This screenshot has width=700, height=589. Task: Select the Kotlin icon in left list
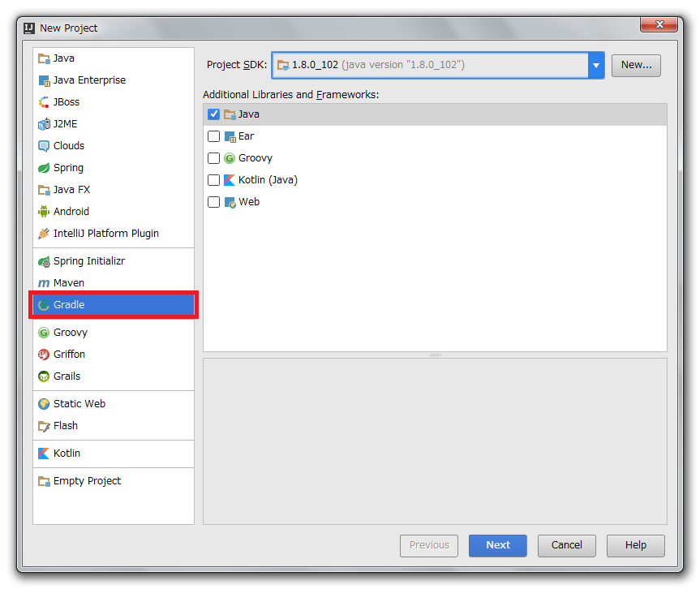click(44, 454)
